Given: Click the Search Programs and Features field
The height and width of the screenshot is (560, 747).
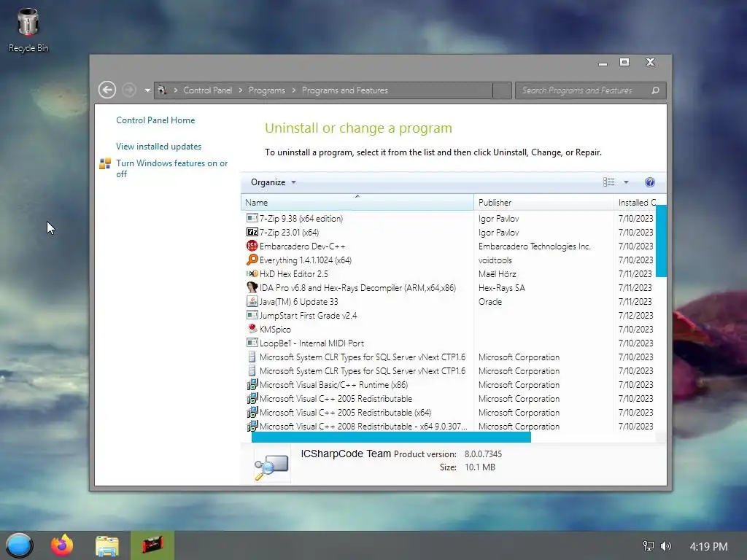Looking at the screenshot, I should click(x=590, y=90).
